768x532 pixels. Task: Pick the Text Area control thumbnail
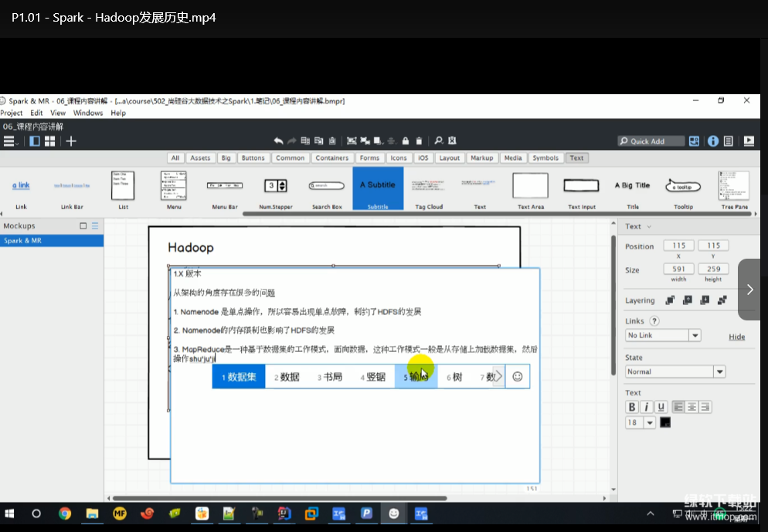(x=531, y=190)
